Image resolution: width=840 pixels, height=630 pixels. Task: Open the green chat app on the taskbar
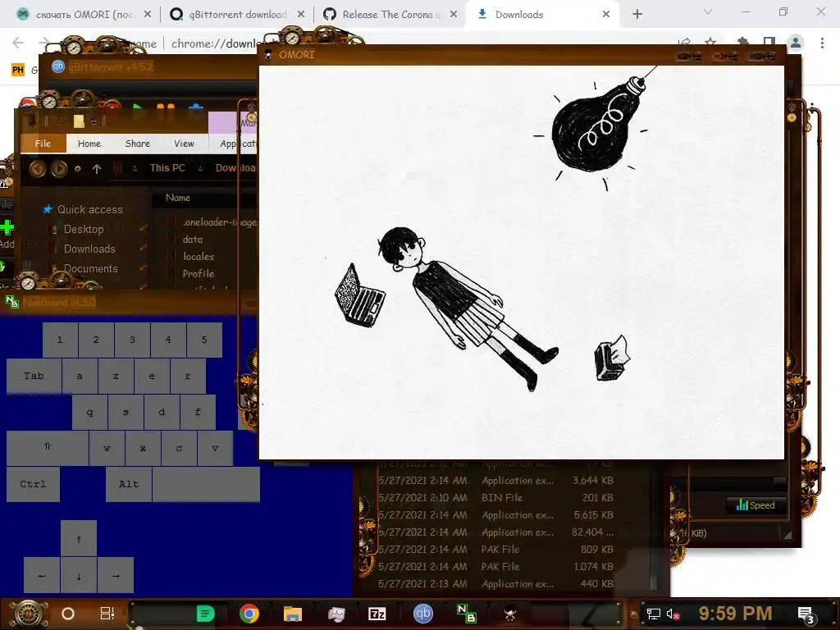tap(205, 614)
